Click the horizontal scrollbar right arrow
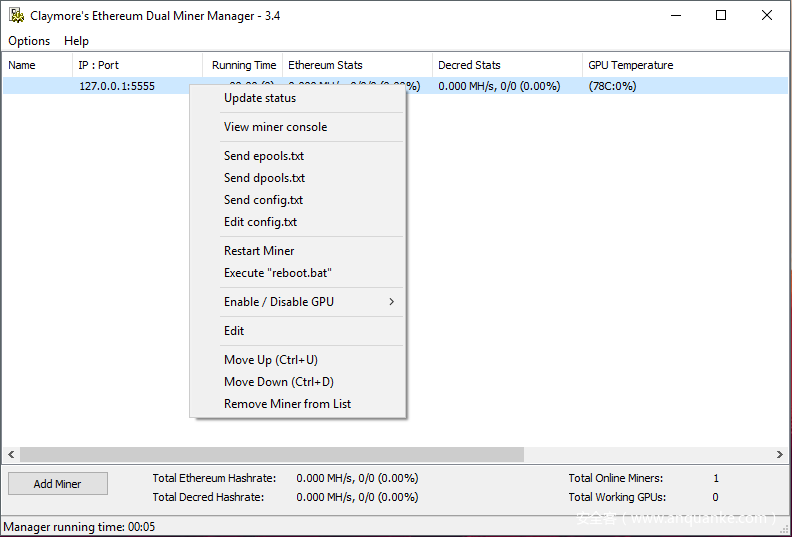Image resolution: width=792 pixels, height=537 pixels. pos(780,454)
